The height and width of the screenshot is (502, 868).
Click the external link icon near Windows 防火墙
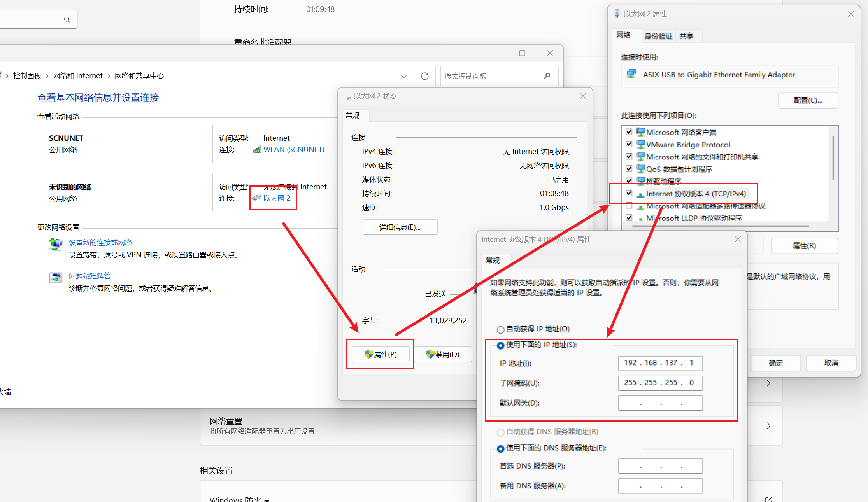(768, 499)
